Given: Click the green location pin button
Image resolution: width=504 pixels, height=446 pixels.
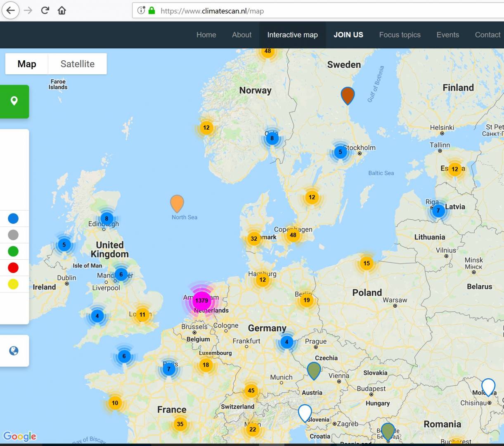Looking at the screenshot, I should point(14,101).
